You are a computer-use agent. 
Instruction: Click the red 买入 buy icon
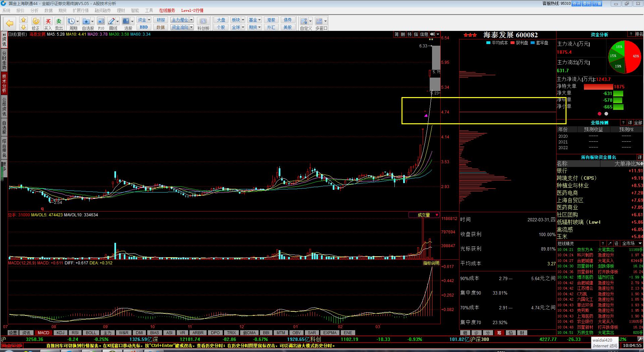coord(48,21)
